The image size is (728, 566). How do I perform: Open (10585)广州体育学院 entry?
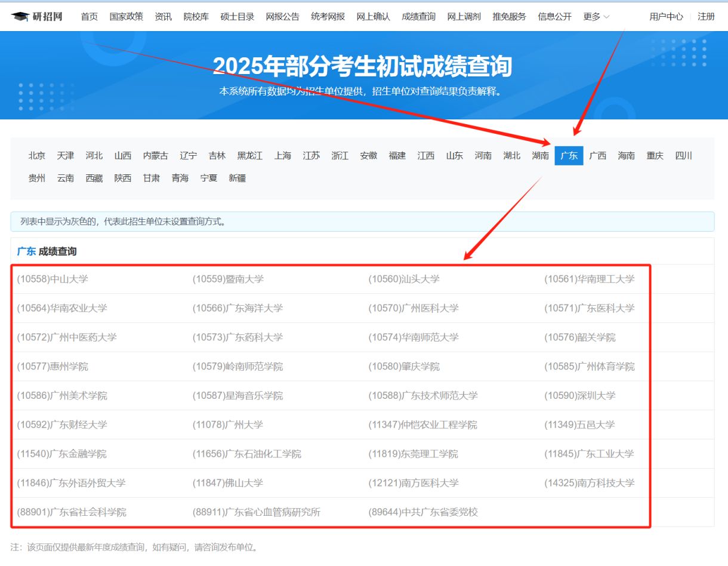point(590,367)
